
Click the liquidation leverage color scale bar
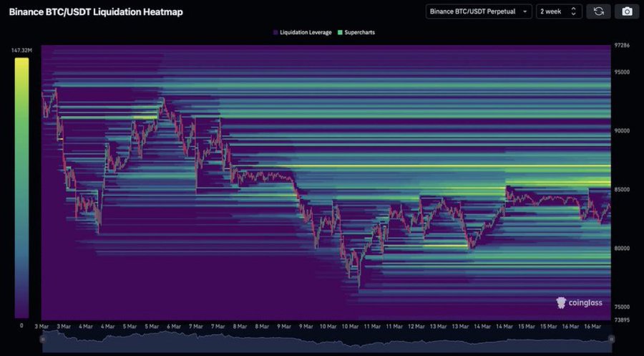(x=21, y=188)
